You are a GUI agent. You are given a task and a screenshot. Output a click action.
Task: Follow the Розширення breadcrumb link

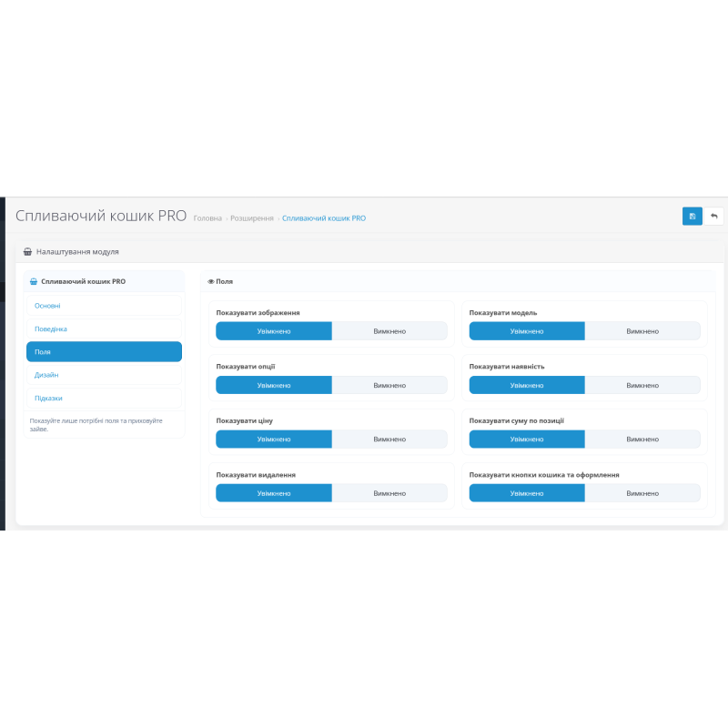(x=252, y=218)
